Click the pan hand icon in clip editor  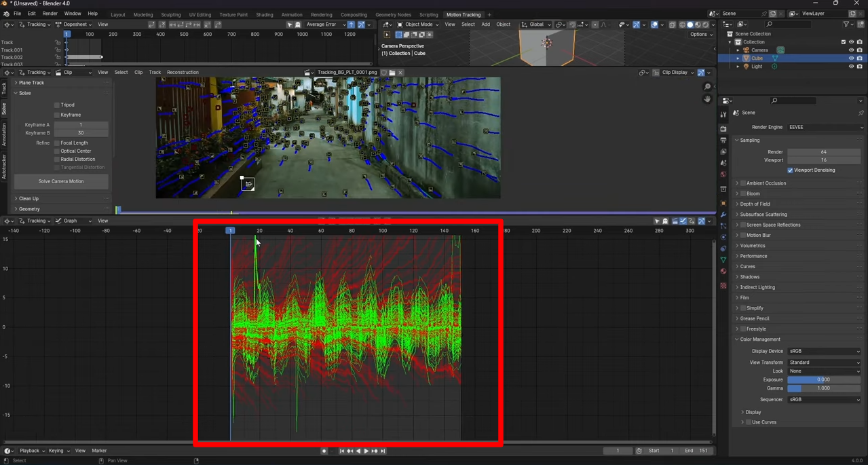coord(707,99)
